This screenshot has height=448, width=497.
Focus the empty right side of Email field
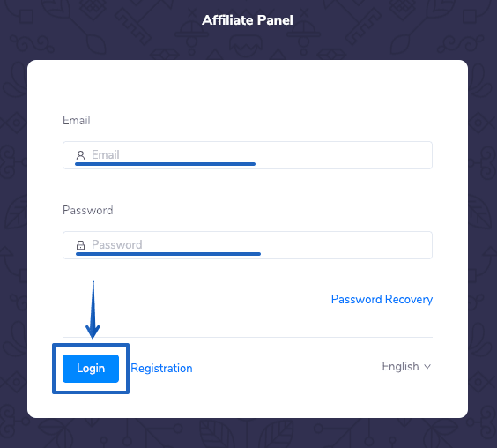pyautogui.click(x=344, y=155)
